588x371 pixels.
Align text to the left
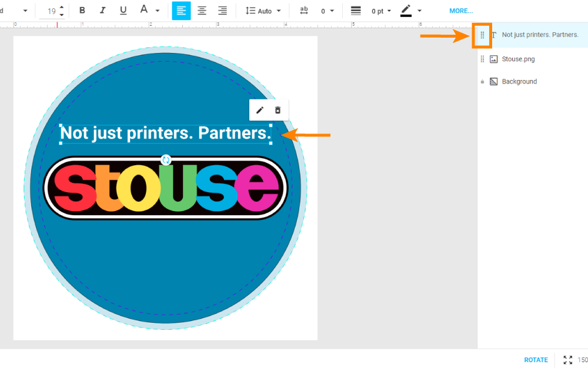pyautogui.click(x=181, y=11)
